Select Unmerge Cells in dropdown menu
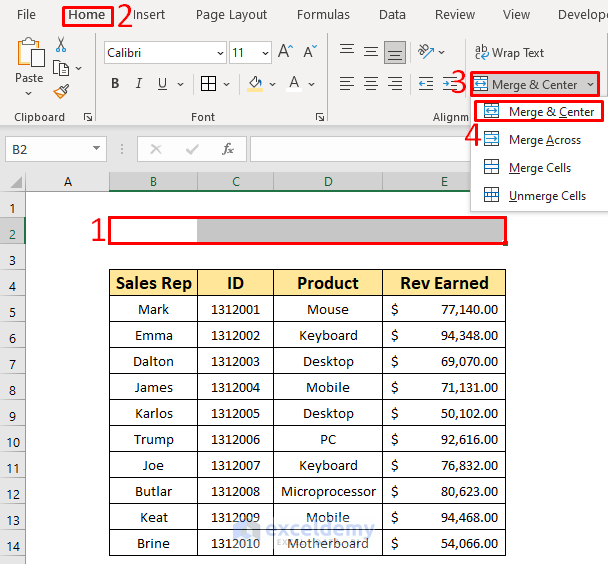 [547, 196]
